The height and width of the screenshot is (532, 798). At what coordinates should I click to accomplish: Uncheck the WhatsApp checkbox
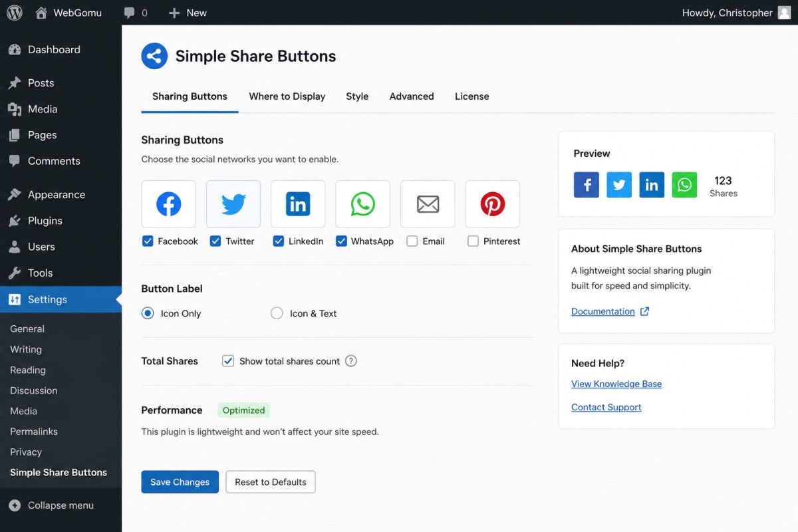(x=341, y=241)
